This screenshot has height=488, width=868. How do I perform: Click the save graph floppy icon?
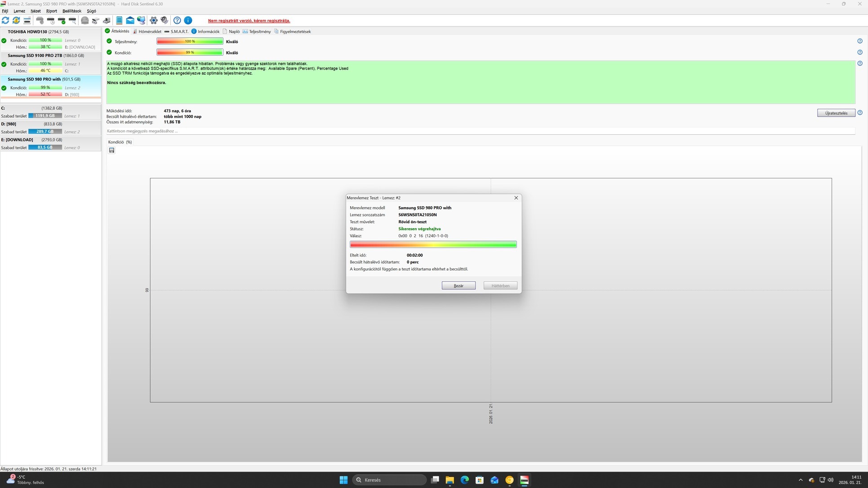[111, 150]
